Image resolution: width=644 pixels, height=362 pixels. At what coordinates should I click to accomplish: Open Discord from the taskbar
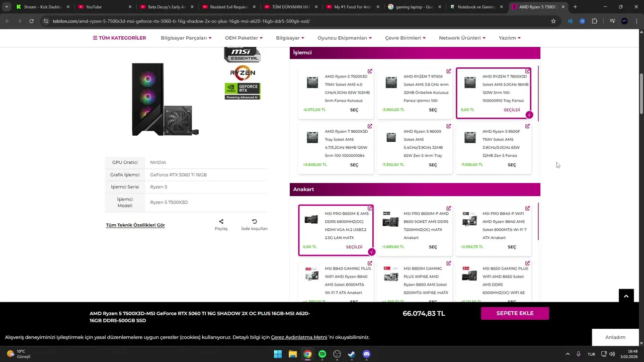(x=367, y=354)
